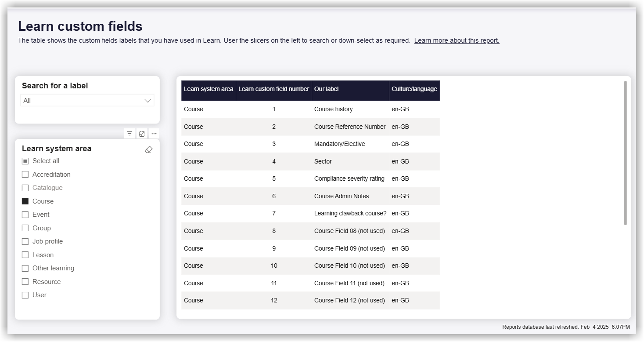Check the Other learning checkbox
The image size is (644, 342).
(25, 268)
